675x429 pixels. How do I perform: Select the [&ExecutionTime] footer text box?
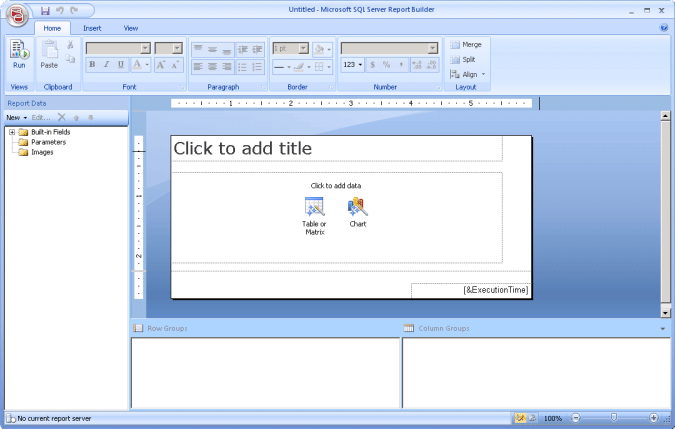pos(470,290)
